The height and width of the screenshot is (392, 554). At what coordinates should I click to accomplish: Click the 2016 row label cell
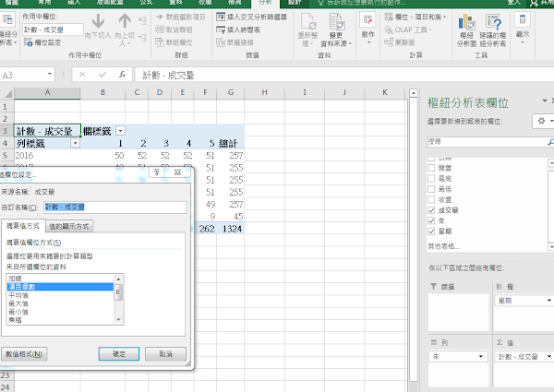pos(47,156)
